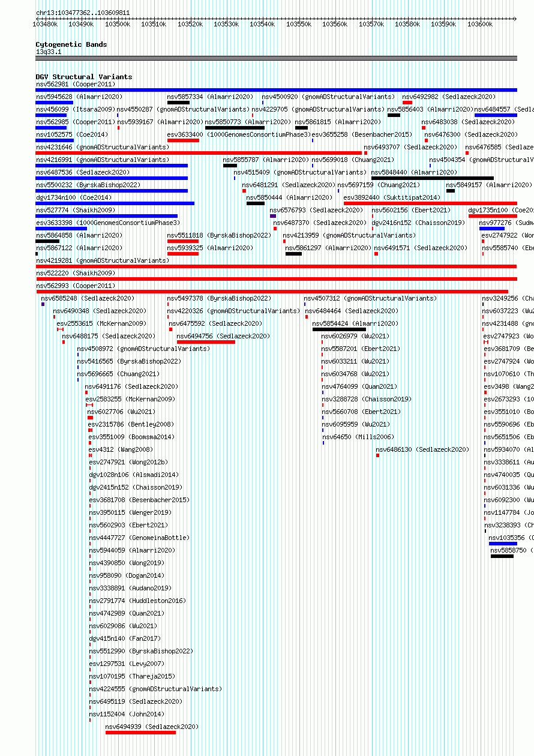Screen dimensions: 534x756
Task: Open nsv4515409 (gnomADStructuralVariants) entry
Action: coord(301,172)
